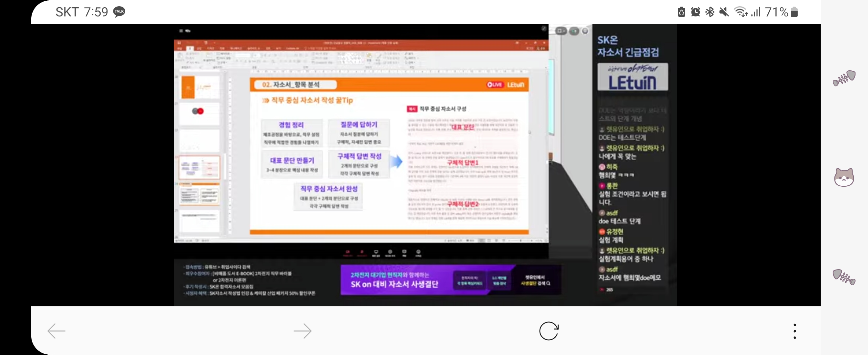
Task: Click the hamburger icon at video top-left
Action: coord(181,31)
